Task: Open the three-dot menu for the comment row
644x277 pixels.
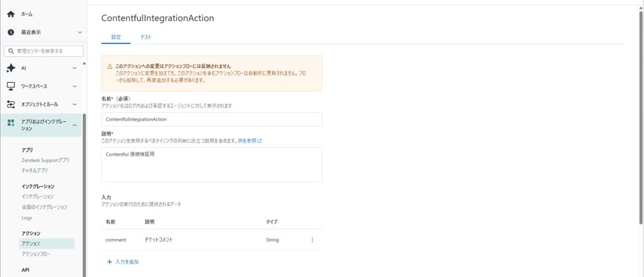Action: point(312,240)
